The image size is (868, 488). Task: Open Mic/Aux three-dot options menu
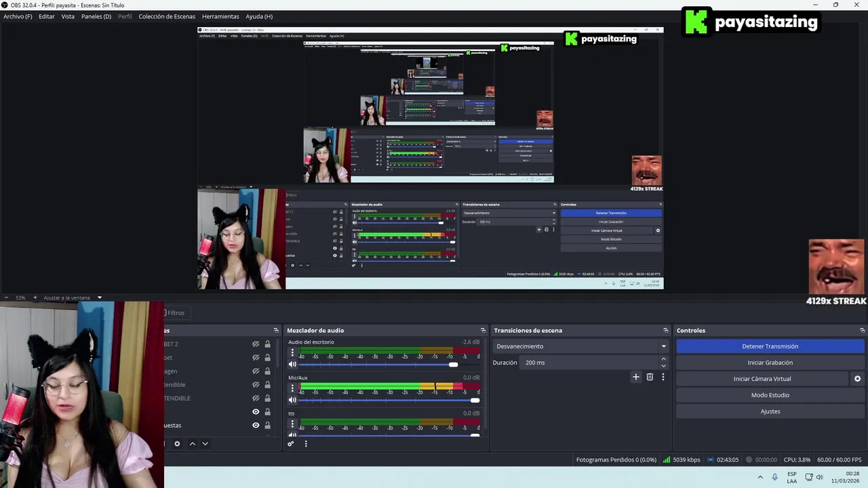pyautogui.click(x=292, y=388)
